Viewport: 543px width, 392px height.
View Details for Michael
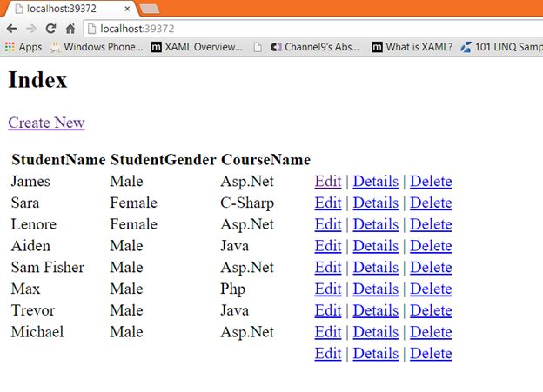pos(376,332)
